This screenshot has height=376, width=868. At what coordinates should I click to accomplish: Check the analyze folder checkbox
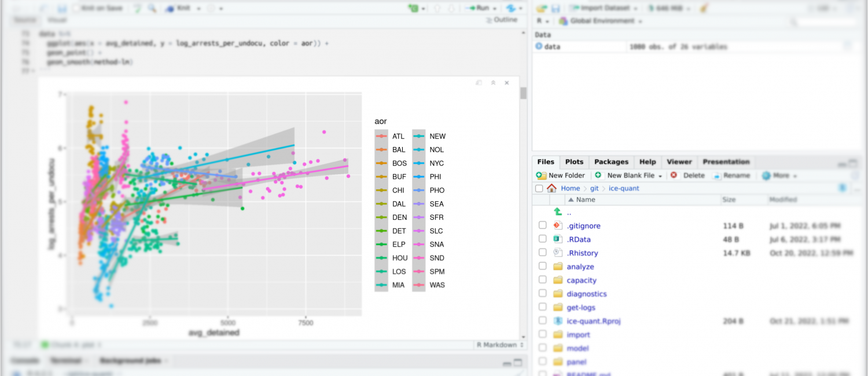(x=542, y=266)
